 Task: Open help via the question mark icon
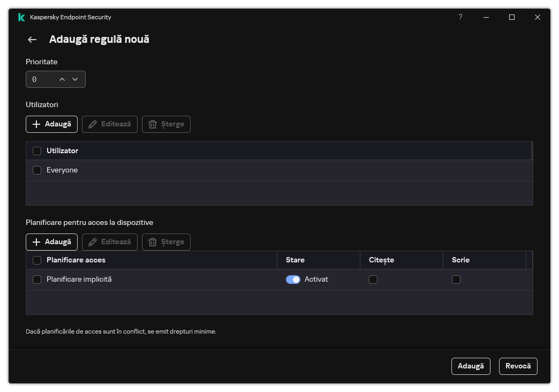click(460, 17)
